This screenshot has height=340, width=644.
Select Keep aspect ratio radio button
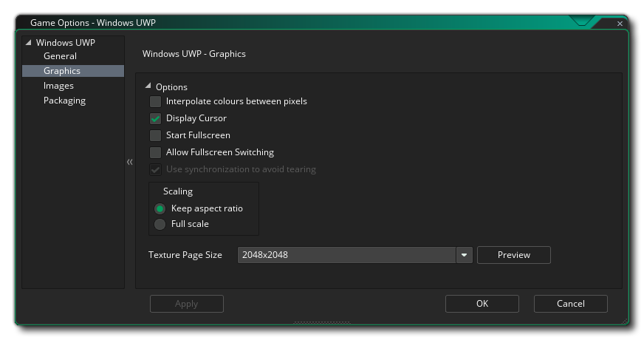(x=160, y=209)
